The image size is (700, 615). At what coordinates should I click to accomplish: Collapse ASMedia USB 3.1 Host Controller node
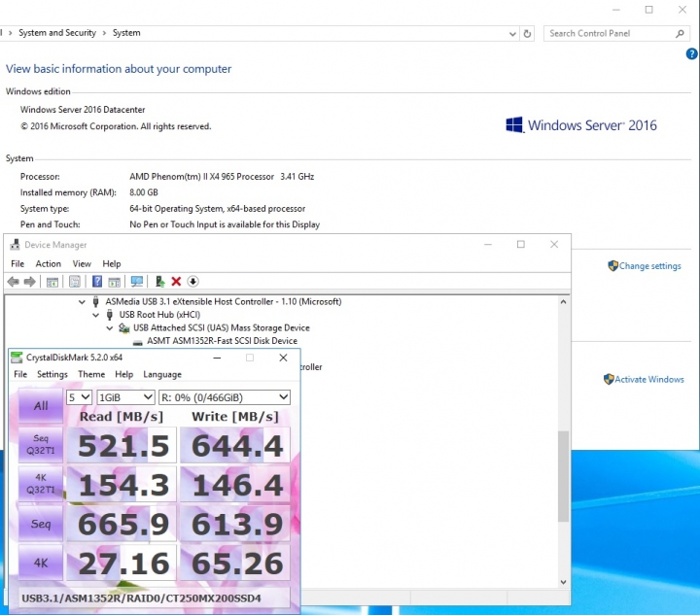point(82,302)
